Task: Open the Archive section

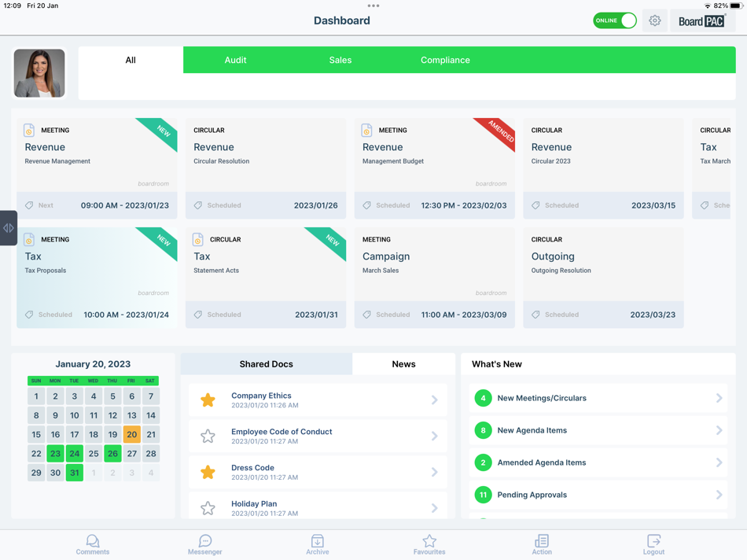Action: click(318, 544)
